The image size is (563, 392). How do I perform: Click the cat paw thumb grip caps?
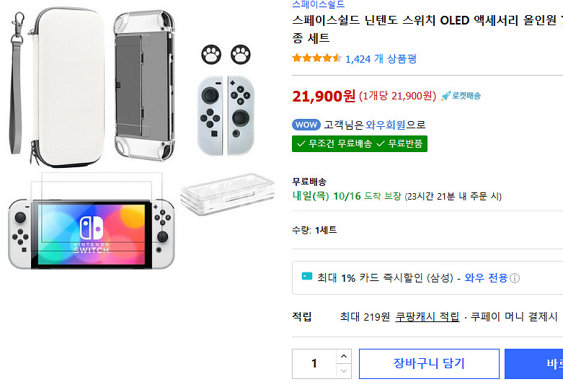[x=223, y=54]
